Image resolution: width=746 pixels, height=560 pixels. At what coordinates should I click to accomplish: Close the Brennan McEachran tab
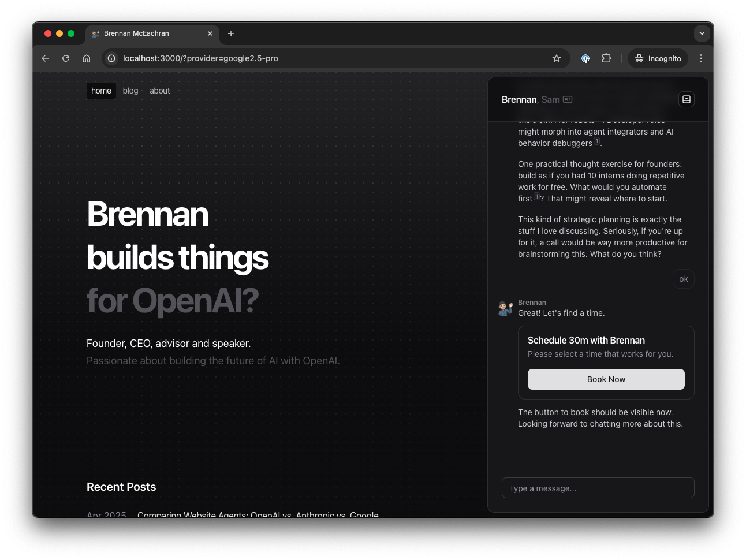210,33
